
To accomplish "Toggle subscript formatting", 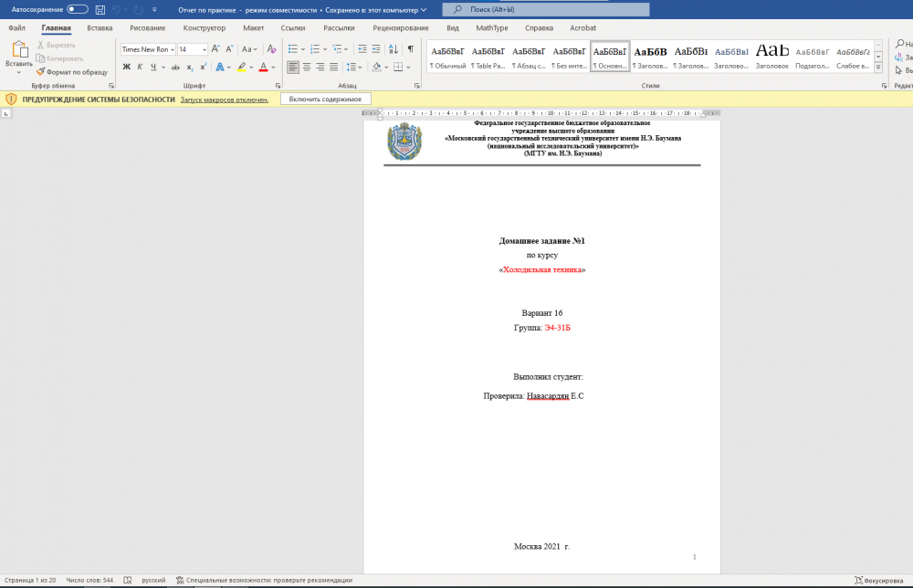I will tap(190, 67).
